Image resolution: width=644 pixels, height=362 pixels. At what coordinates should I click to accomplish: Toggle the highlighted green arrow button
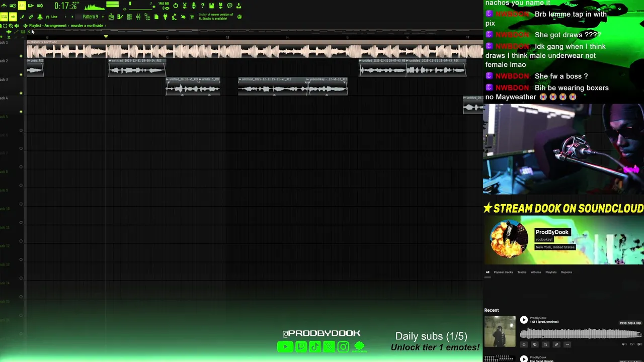(13, 17)
